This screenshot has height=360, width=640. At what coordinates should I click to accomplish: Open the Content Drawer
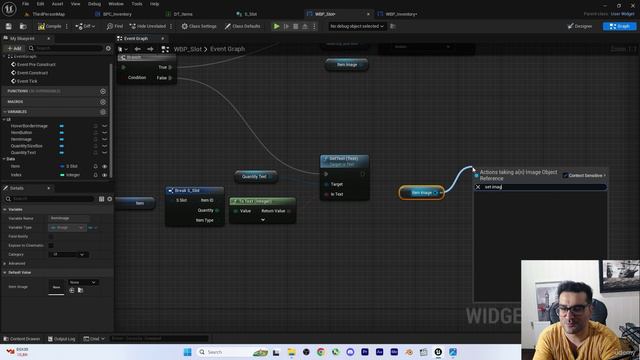coord(22,339)
